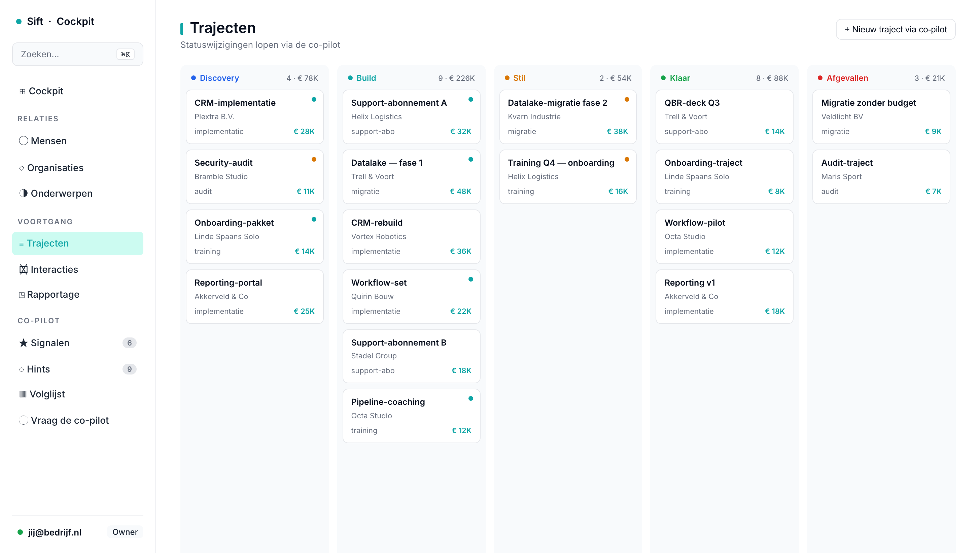Click the status dot on CRM-implementatie card

(314, 100)
